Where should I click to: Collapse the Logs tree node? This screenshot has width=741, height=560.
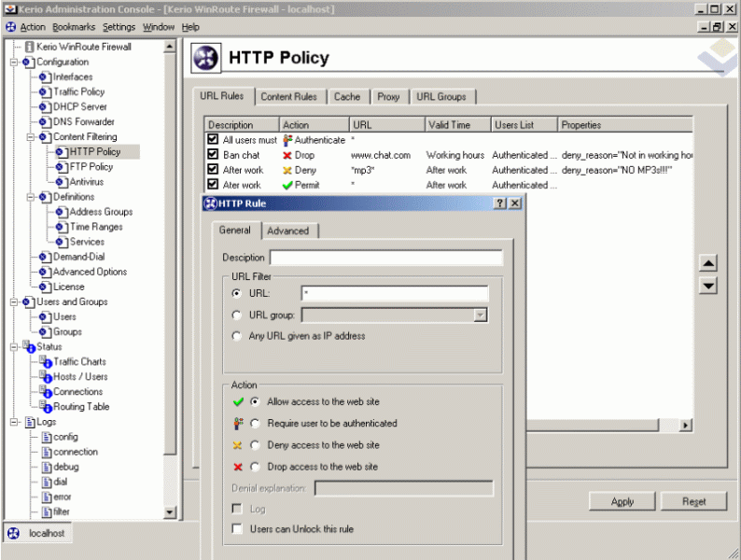coord(14,422)
